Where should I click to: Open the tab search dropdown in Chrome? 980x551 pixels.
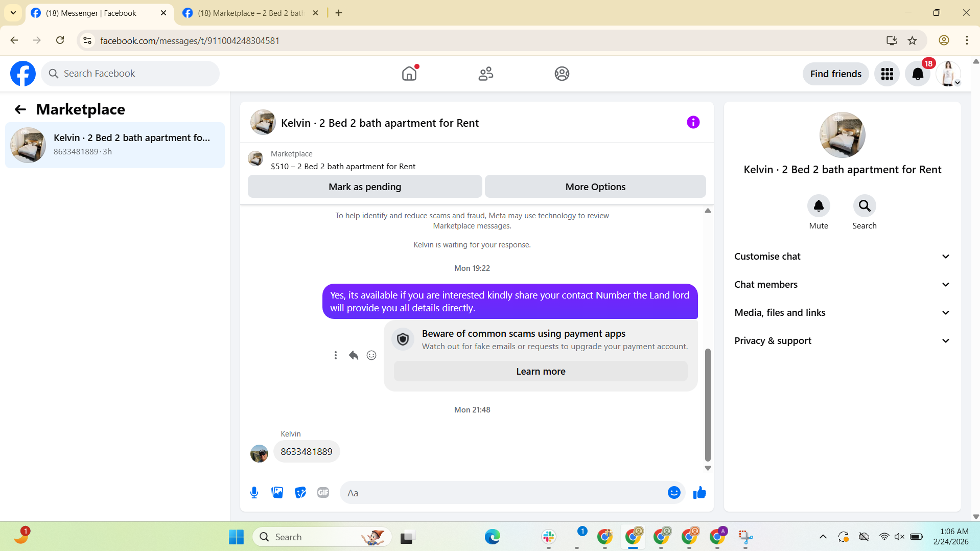(x=13, y=13)
